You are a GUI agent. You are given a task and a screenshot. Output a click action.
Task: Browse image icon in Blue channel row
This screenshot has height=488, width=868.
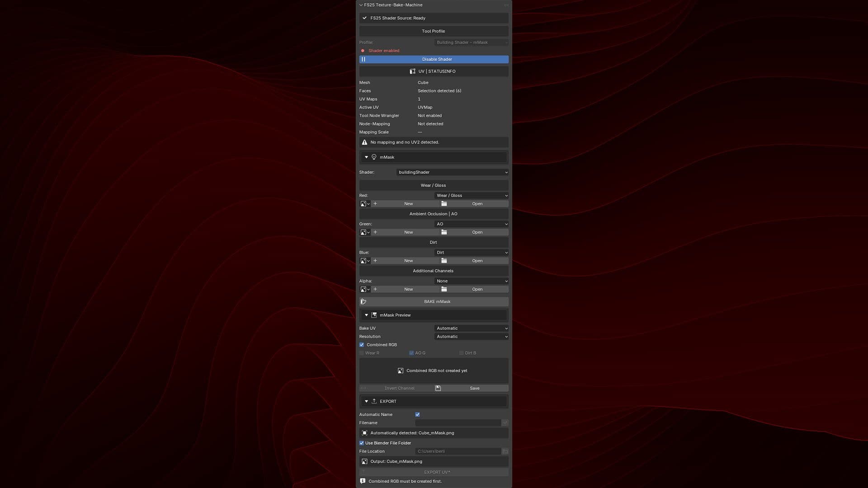[365, 261]
